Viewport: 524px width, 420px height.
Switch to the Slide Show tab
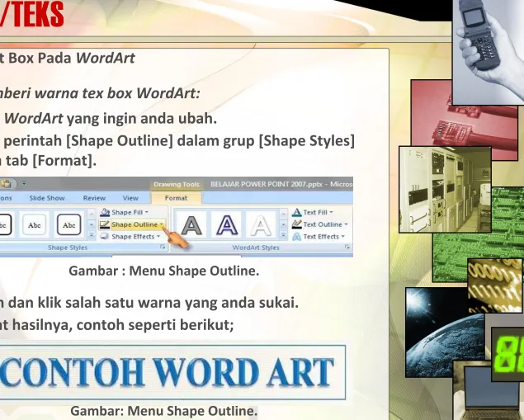point(47,198)
